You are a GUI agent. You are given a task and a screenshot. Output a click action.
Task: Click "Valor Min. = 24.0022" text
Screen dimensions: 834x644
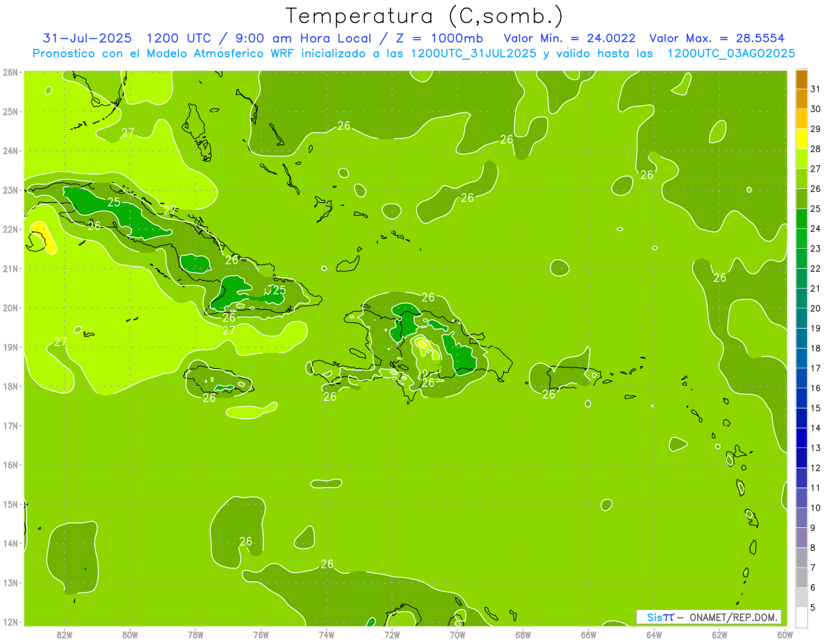(570, 38)
